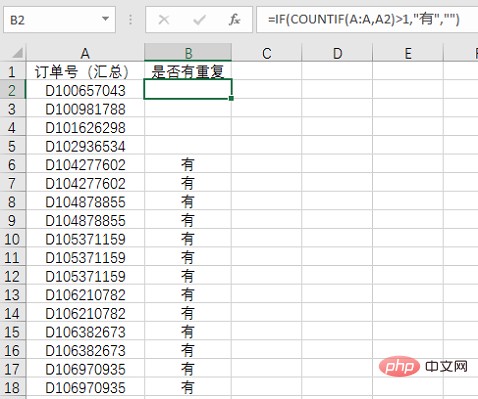Screen dimensions: 478x399
Task: Click D106210782 in row 13
Action: click(x=85, y=295)
